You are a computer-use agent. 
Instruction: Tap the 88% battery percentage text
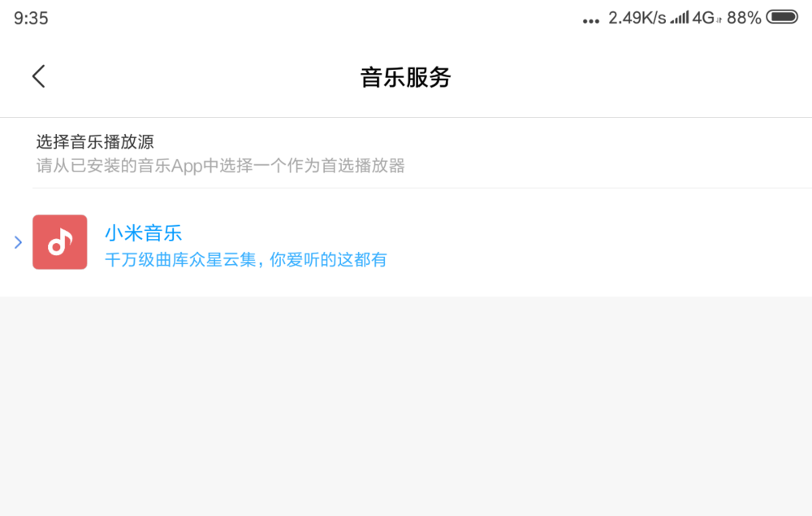[744, 18]
